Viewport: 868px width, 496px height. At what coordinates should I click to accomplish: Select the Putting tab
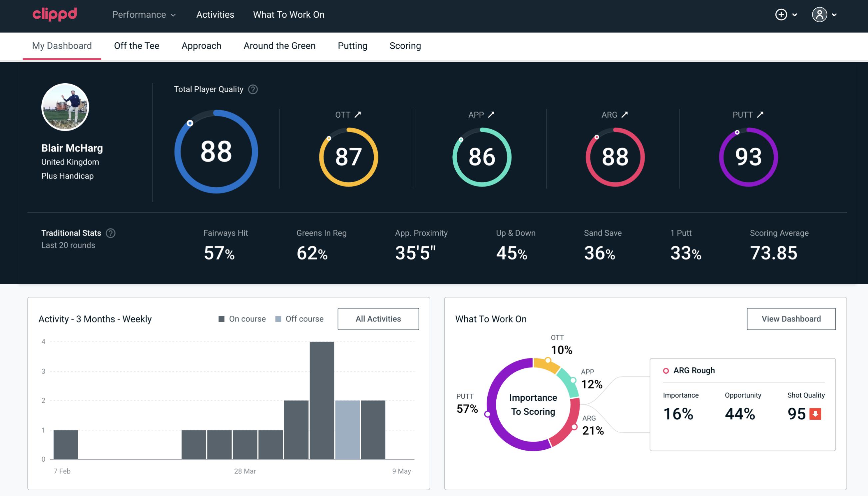[352, 45]
